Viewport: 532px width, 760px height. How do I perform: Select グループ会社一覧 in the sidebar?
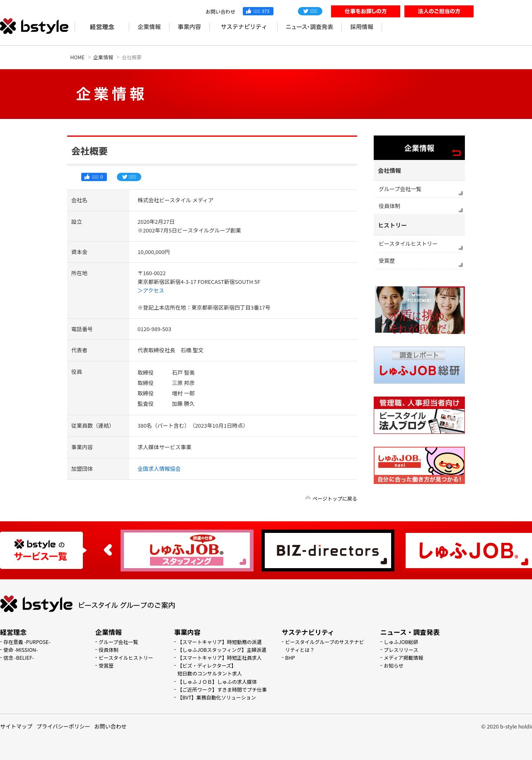click(x=419, y=189)
